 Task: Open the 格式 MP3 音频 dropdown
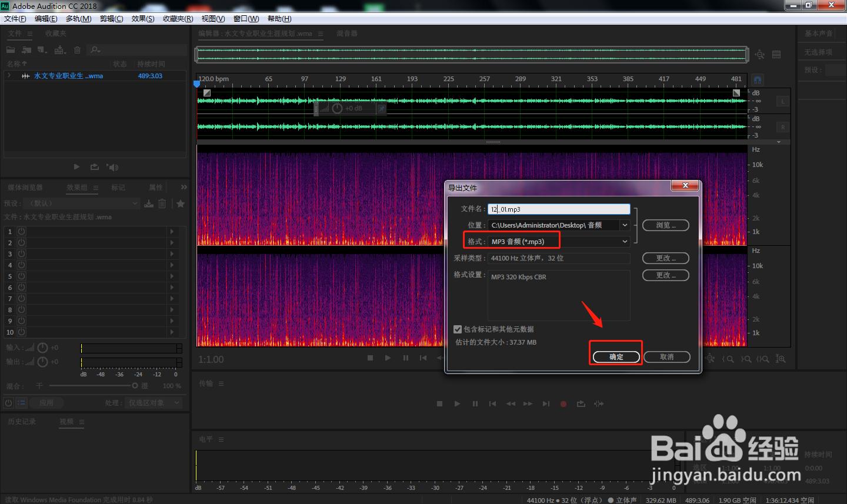point(559,242)
